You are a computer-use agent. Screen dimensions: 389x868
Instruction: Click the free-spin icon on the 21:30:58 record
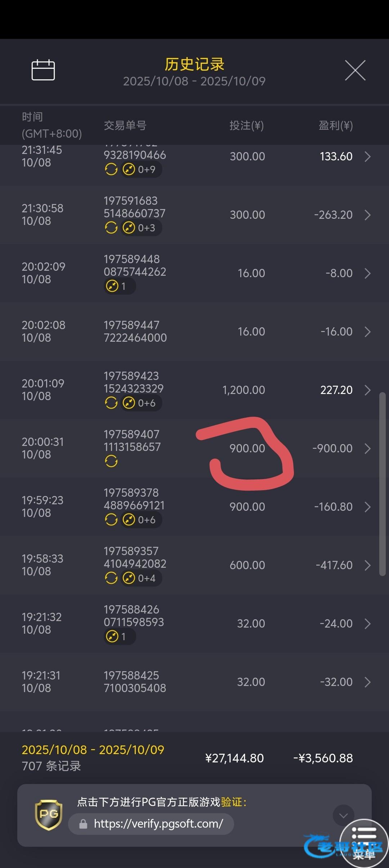point(111,228)
